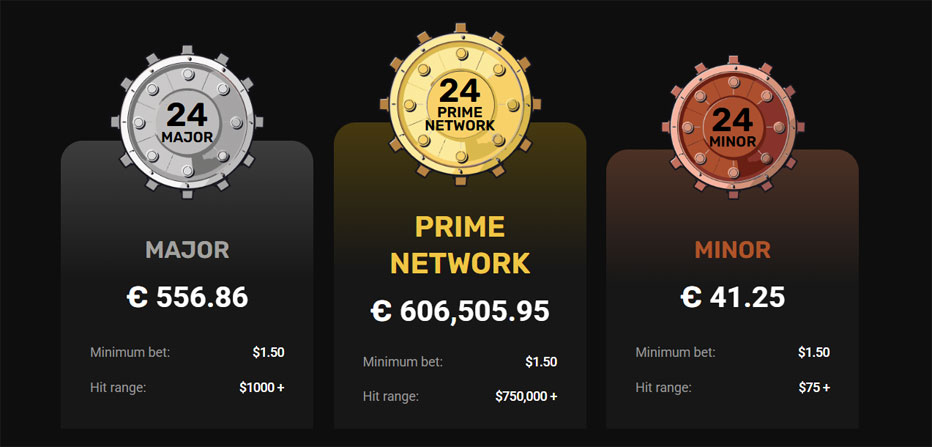Click Prime Network's $750,000 + hit range

pos(527,396)
